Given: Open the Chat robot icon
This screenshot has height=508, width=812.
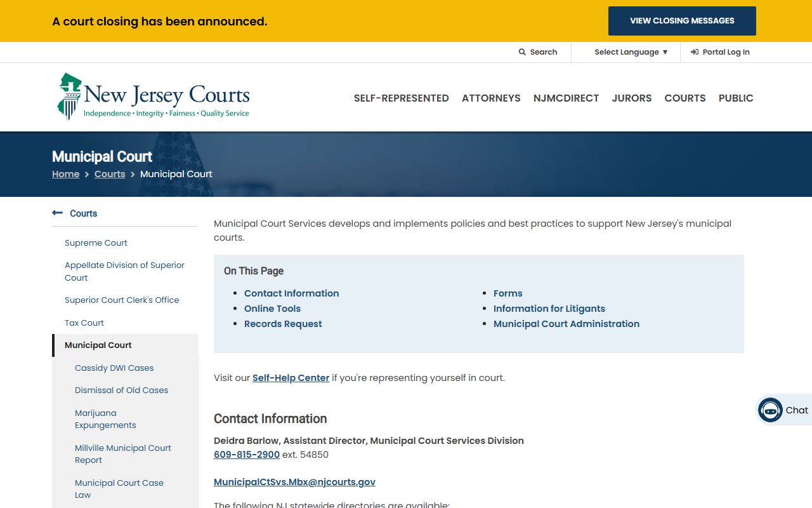Looking at the screenshot, I should [770, 410].
